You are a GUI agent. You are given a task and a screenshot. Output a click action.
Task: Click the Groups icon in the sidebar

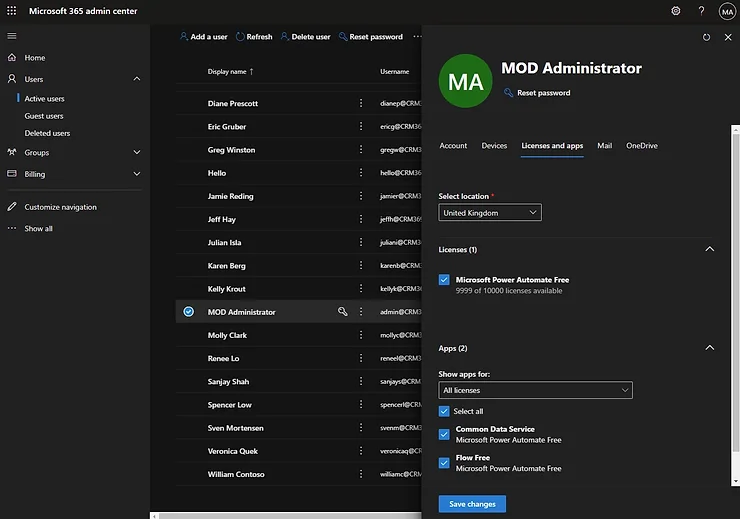[x=12, y=152]
